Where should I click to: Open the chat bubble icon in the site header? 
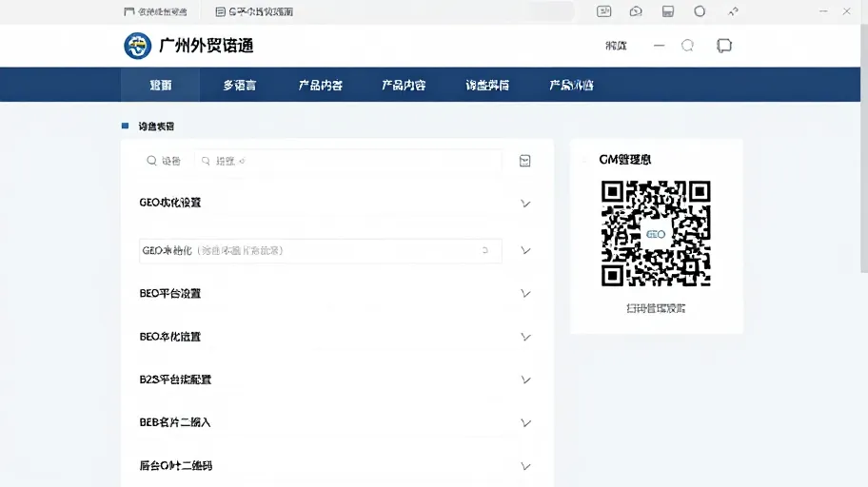pos(724,46)
